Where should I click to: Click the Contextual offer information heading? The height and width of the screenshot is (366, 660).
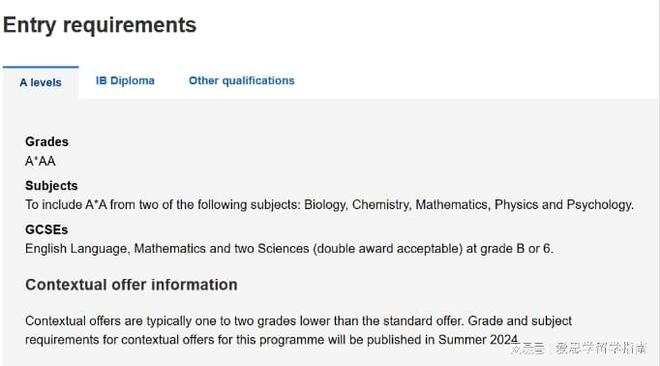[x=131, y=285]
